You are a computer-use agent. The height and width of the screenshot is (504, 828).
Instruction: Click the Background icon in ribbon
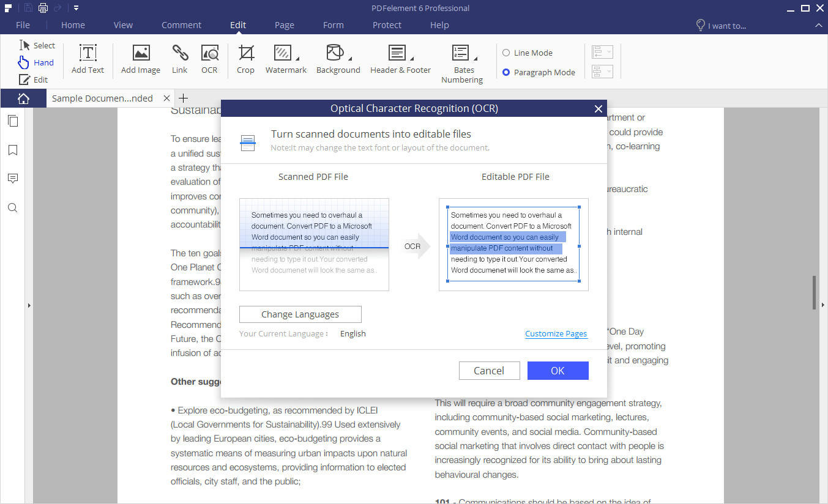(x=335, y=53)
